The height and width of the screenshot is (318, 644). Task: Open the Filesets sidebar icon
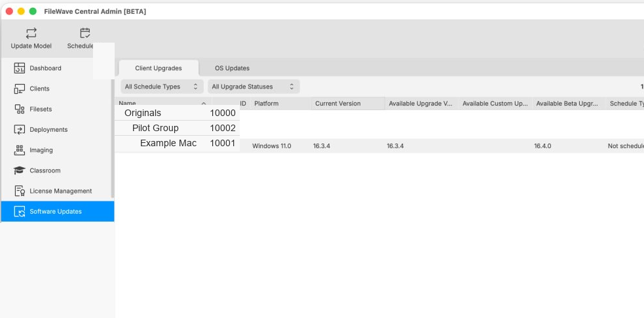coord(19,109)
